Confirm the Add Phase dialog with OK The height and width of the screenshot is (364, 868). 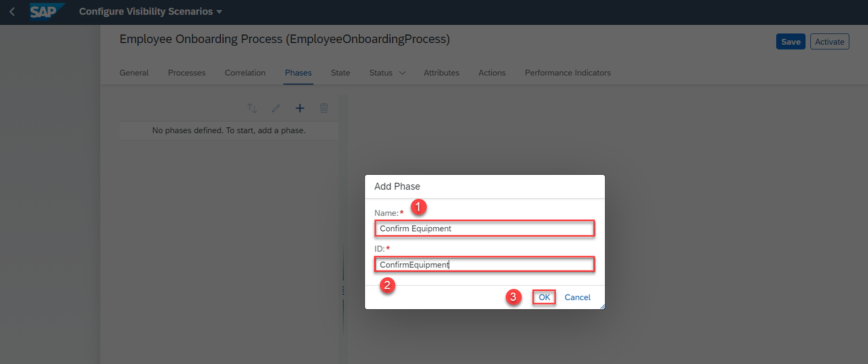[x=544, y=297]
